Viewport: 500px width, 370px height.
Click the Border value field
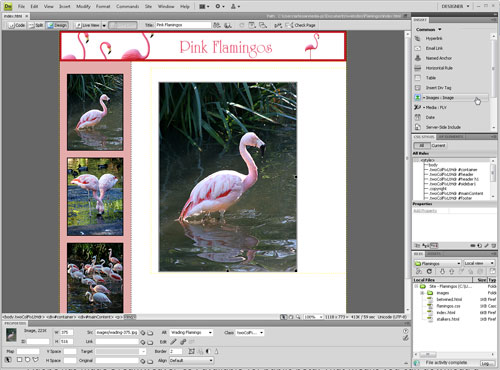[x=175, y=351]
